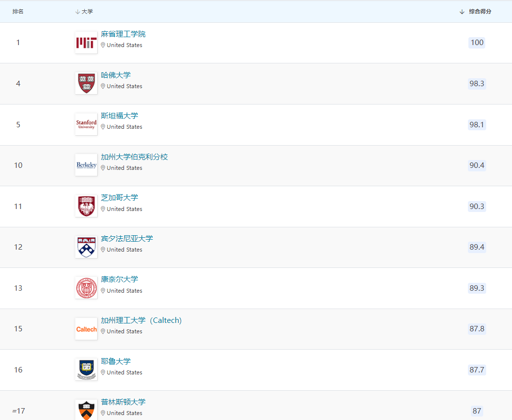Click the 综合得分 column header text

click(480, 12)
